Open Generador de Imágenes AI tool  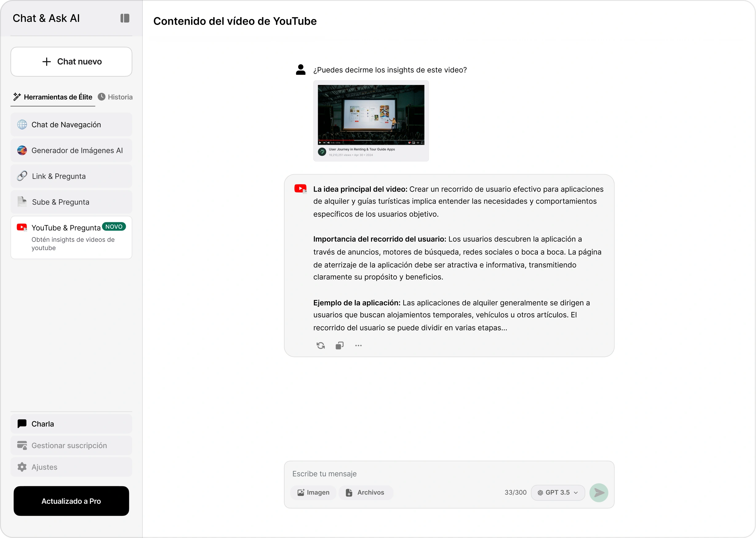(x=71, y=150)
